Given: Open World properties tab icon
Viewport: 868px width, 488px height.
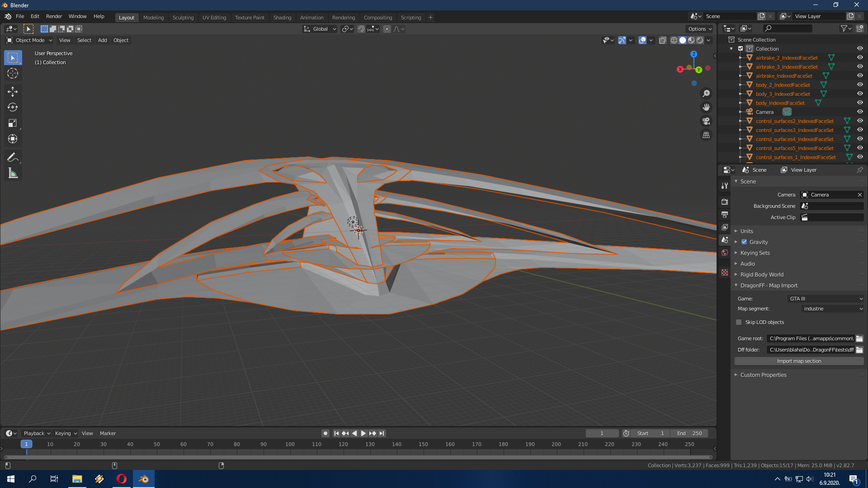Looking at the screenshot, I should pos(725,253).
